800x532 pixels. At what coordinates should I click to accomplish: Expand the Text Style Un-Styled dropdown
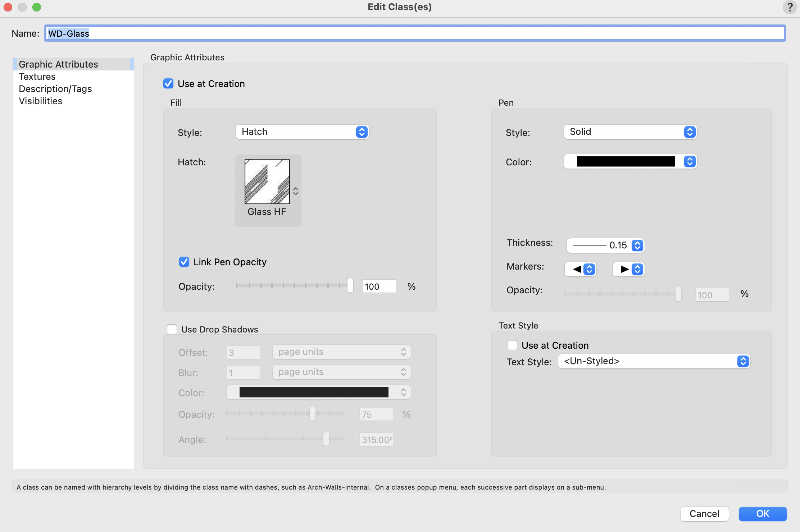point(654,361)
